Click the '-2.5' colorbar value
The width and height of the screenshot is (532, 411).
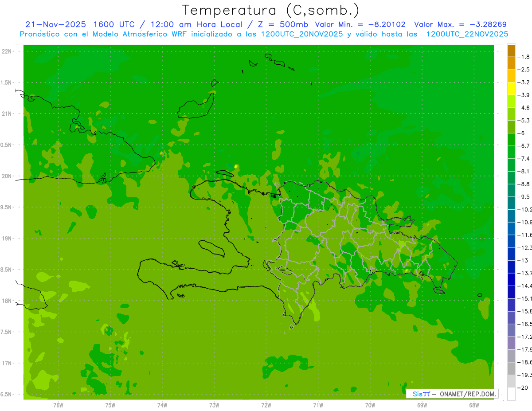coord(524,70)
